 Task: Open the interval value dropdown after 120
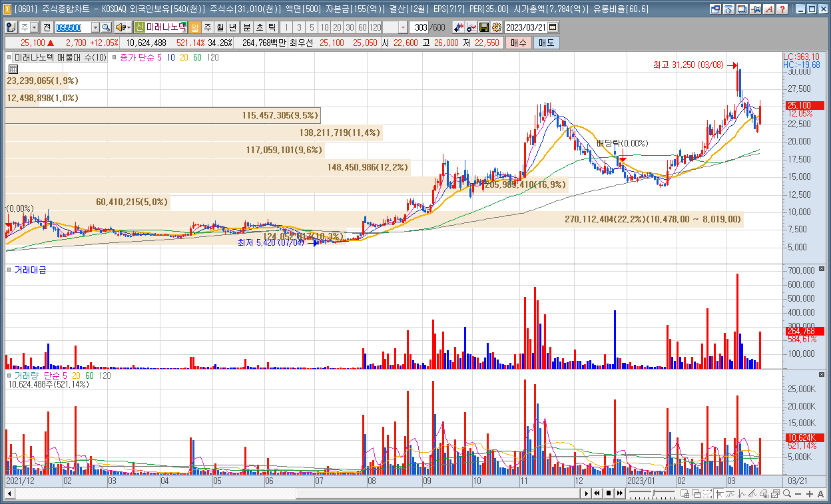point(404,27)
